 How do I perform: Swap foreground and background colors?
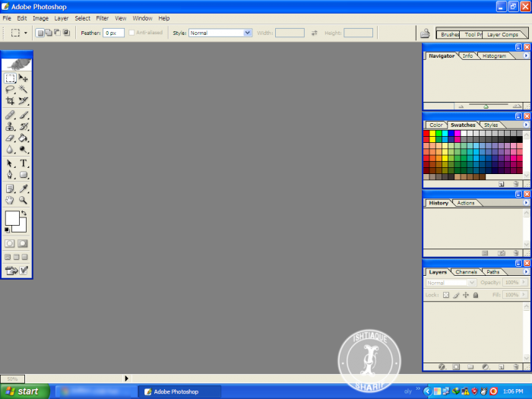point(24,213)
